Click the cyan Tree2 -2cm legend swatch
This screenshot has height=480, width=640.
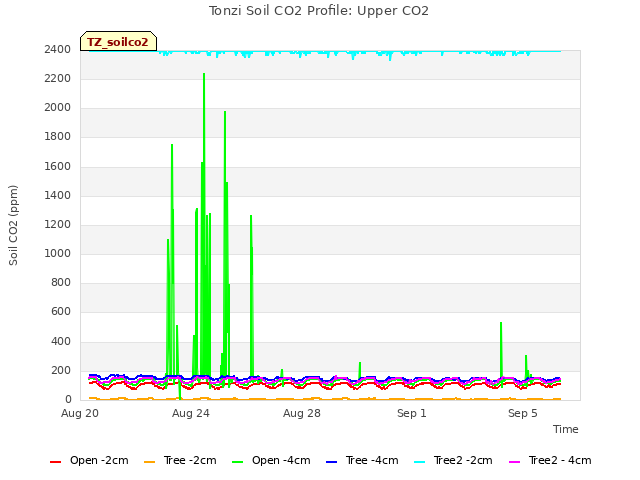click(x=420, y=462)
